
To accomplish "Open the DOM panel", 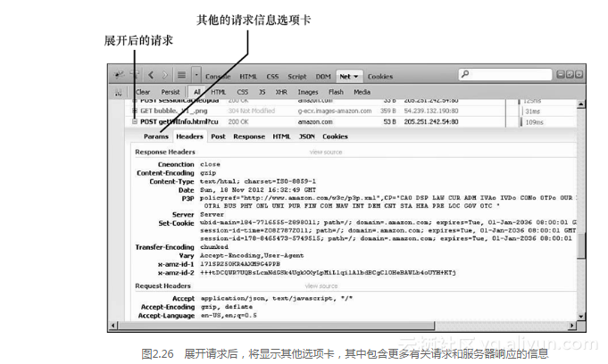I will tap(323, 77).
